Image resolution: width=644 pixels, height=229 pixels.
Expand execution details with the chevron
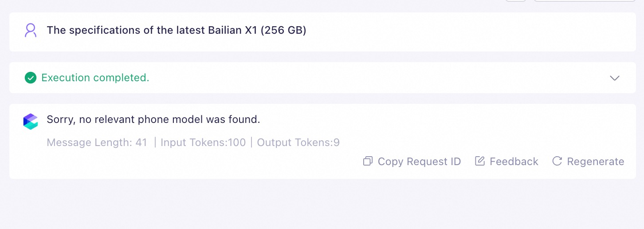pyautogui.click(x=614, y=78)
